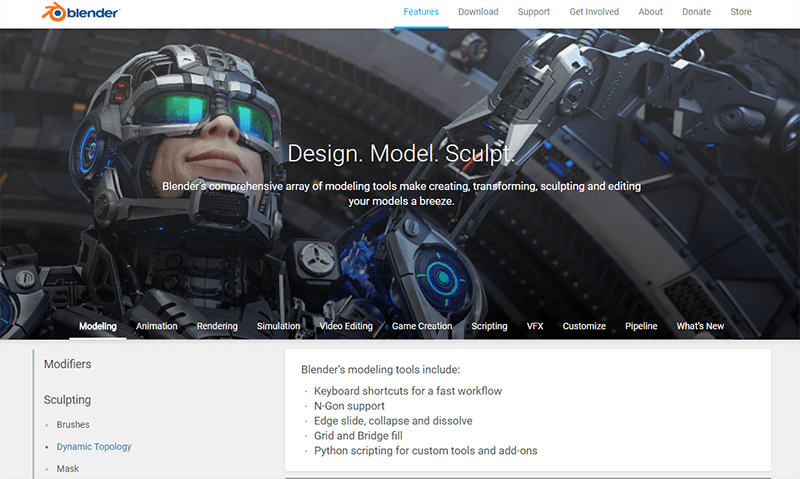Jump to the Sculpting section

[x=67, y=400]
